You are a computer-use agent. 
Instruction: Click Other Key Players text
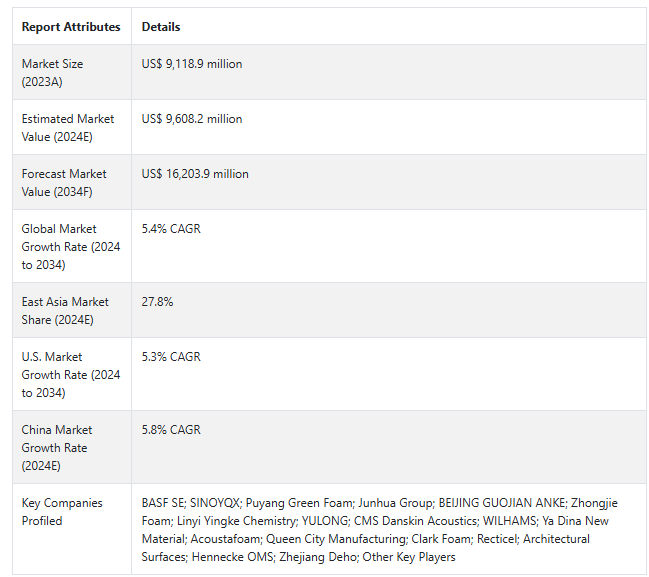pos(409,557)
